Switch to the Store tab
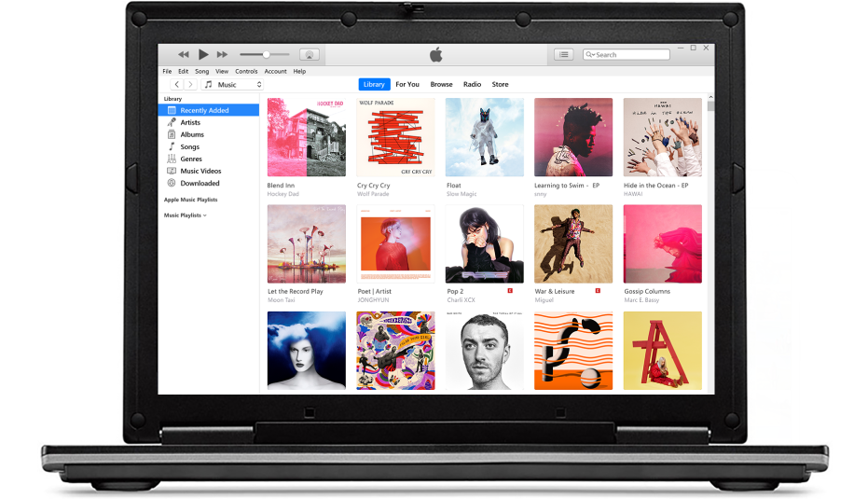Viewport: 868px width, 499px height. [500, 84]
